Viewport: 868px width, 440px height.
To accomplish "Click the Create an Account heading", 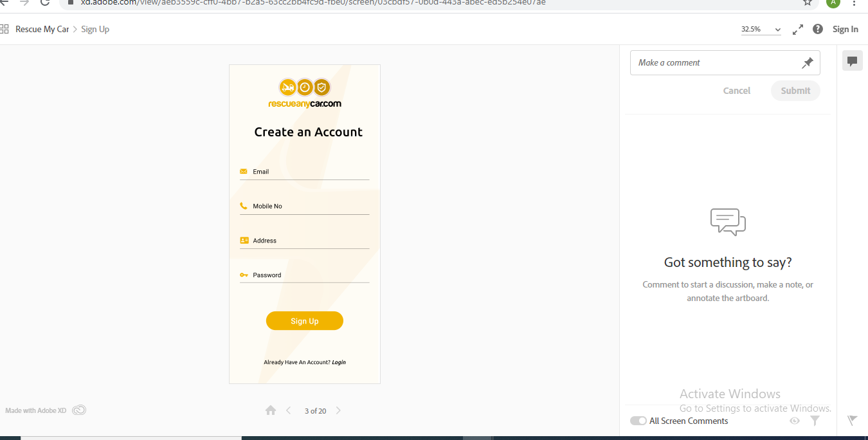I will pos(309,132).
